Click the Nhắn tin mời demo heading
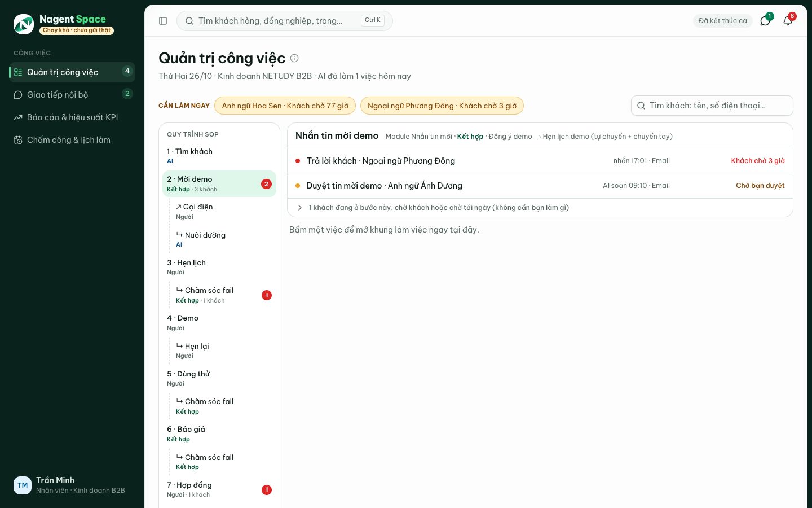 coord(337,136)
